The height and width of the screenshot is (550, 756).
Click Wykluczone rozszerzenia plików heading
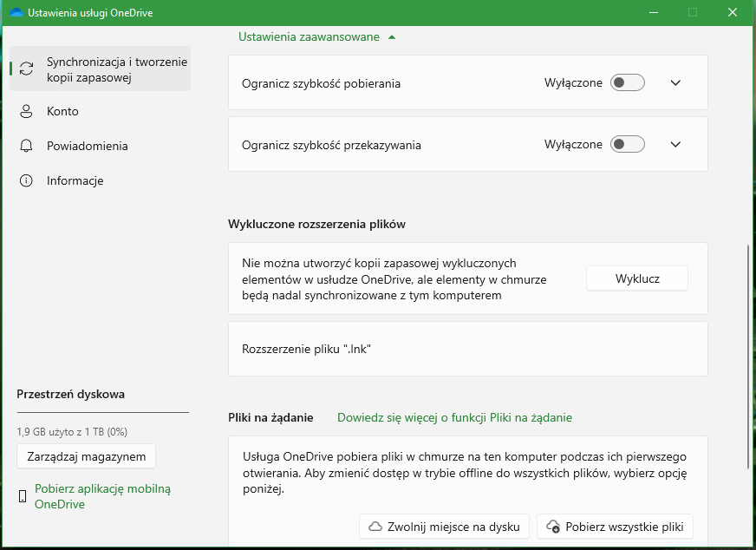(x=316, y=224)
